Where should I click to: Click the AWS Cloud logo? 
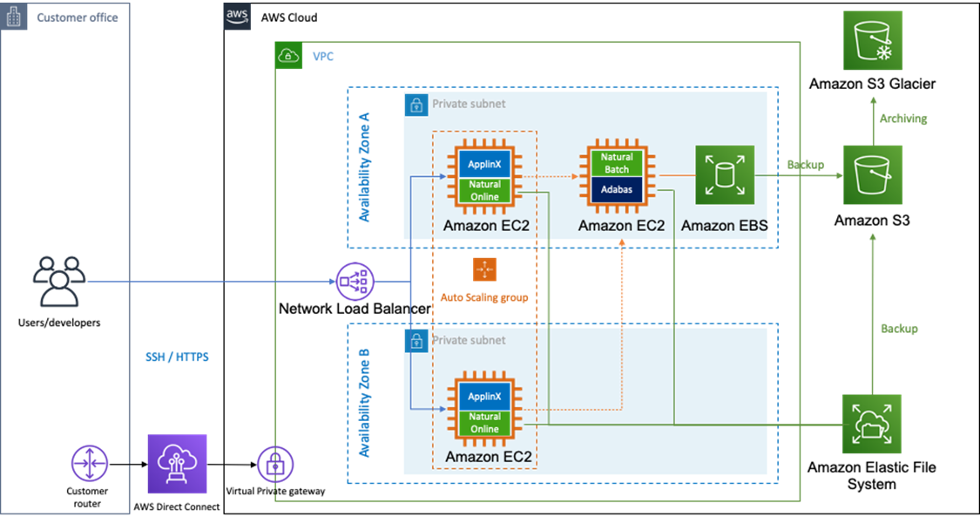(238, 17)
